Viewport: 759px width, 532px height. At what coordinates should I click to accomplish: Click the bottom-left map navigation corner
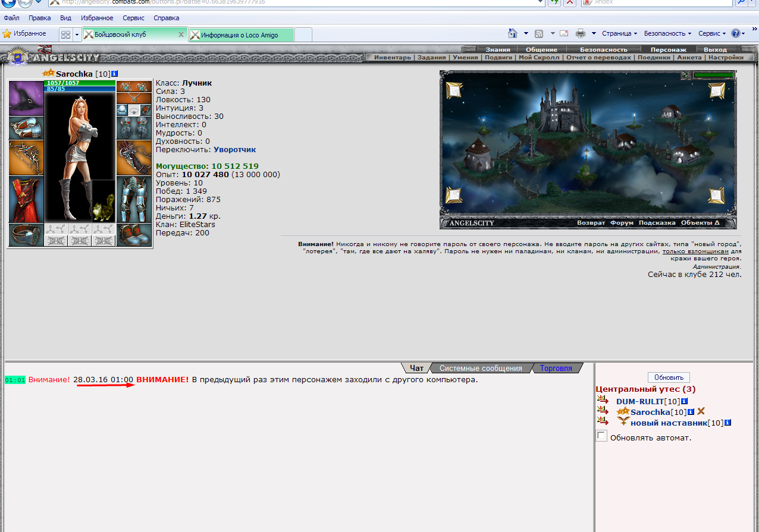453,195
